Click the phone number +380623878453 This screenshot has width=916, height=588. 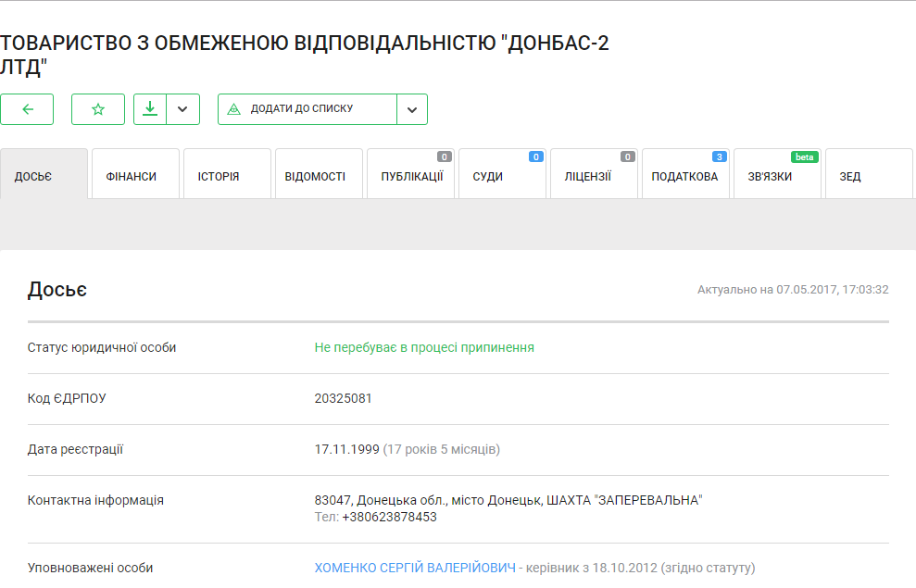pos(389,517)
